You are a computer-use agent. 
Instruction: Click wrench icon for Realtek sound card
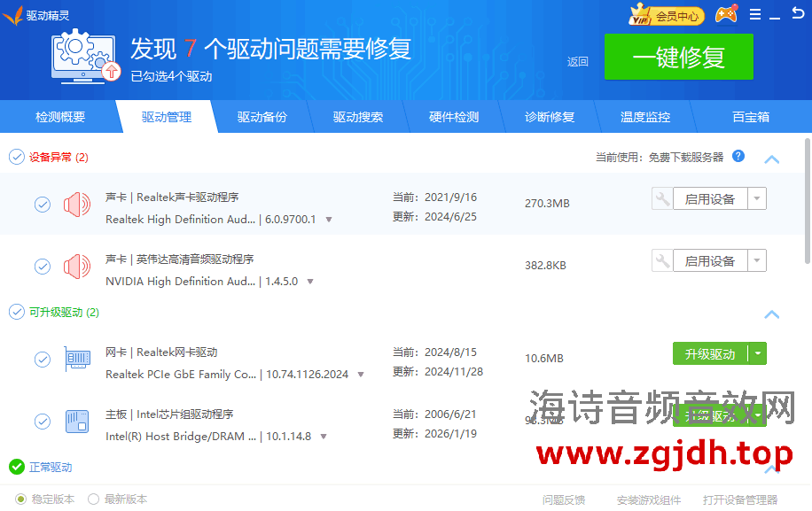click(x=662, y=198)
